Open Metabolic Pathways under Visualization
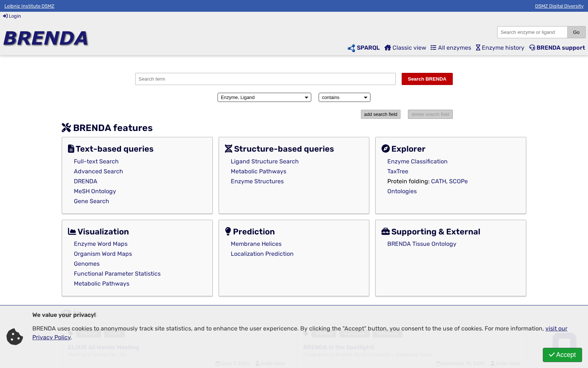 pyautogui.click(x=101, y=284)
